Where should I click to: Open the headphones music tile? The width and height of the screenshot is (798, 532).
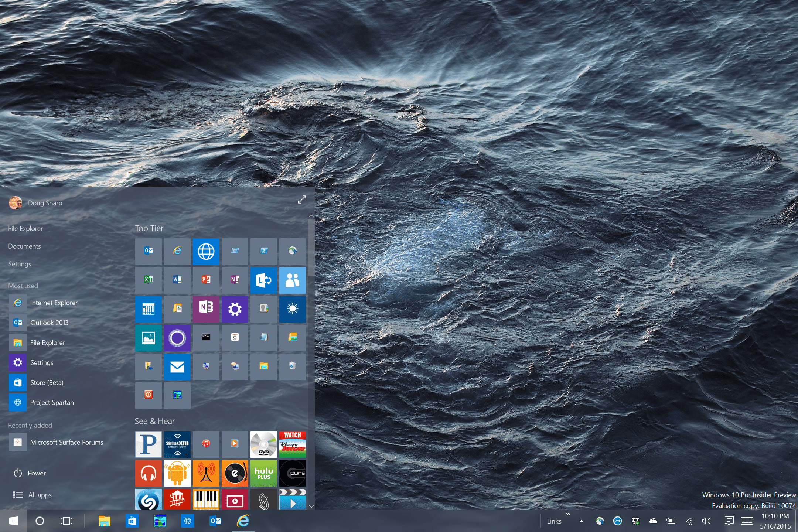[149, 473]
